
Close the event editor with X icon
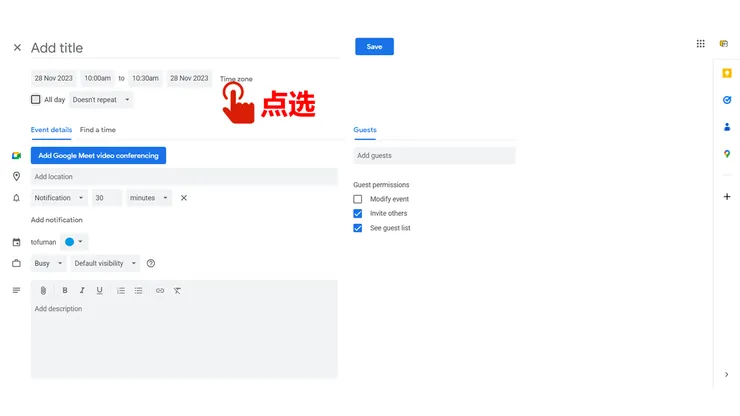(x=17, y=48)
